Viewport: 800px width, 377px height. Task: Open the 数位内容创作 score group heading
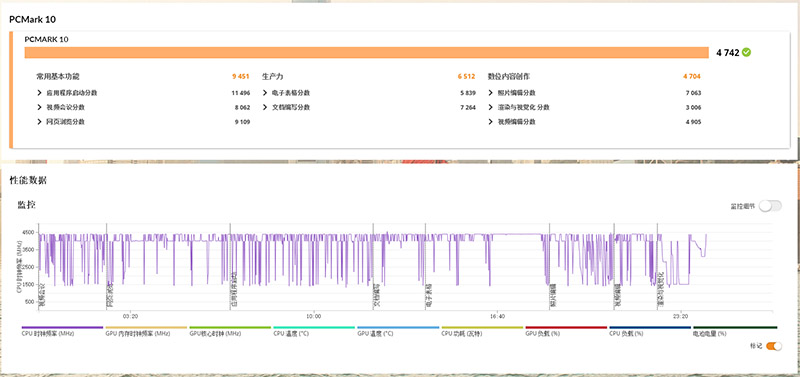pyautogui.click(x=509, y=77)
